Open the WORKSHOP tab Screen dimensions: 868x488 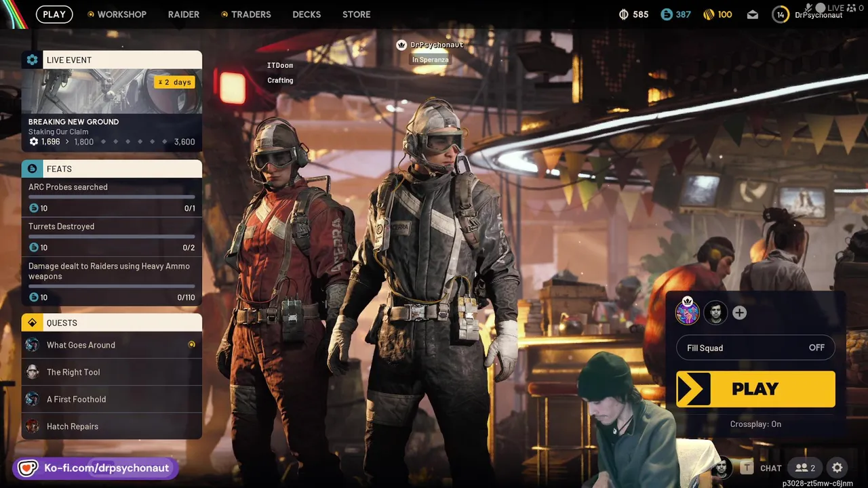[121, 14]
